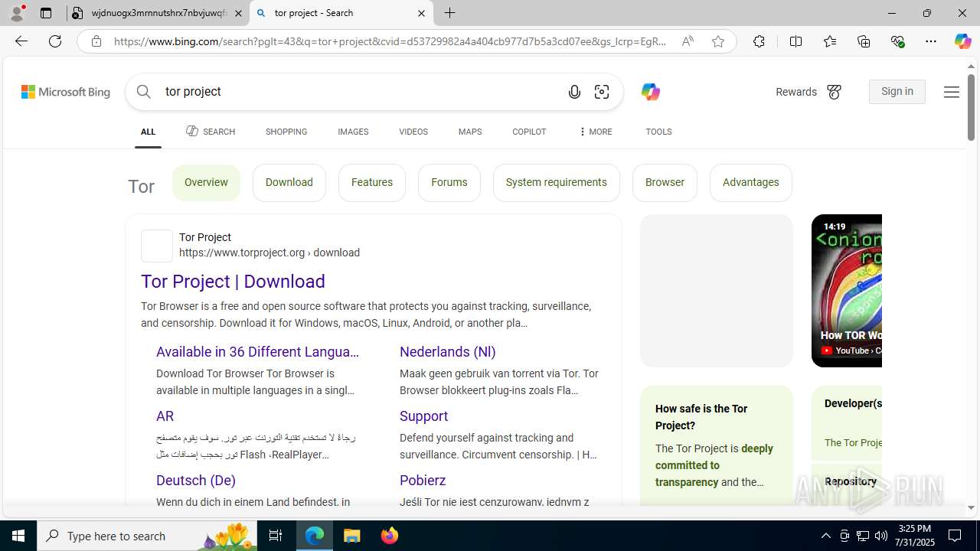Open Read aloud icon in address bar
This screenshot has width=980, height=551.
(x=688, y=41)
